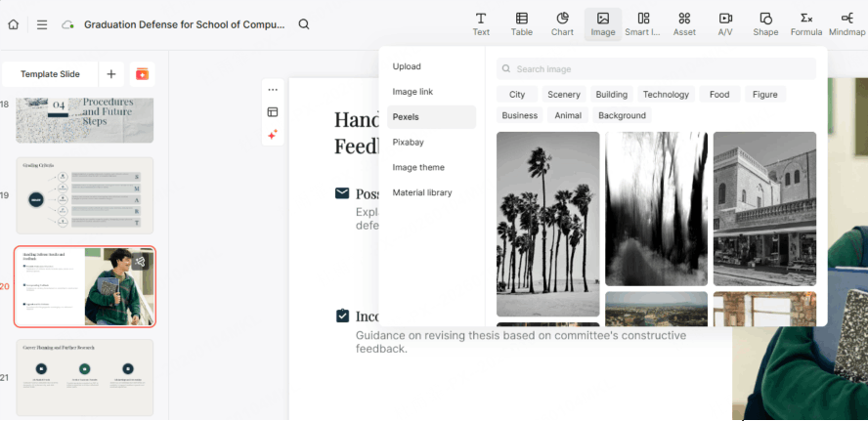The width and height of the screenshot is (868, 421).
Task: Choose the Upload option
Action: click(x=407, y=66)
